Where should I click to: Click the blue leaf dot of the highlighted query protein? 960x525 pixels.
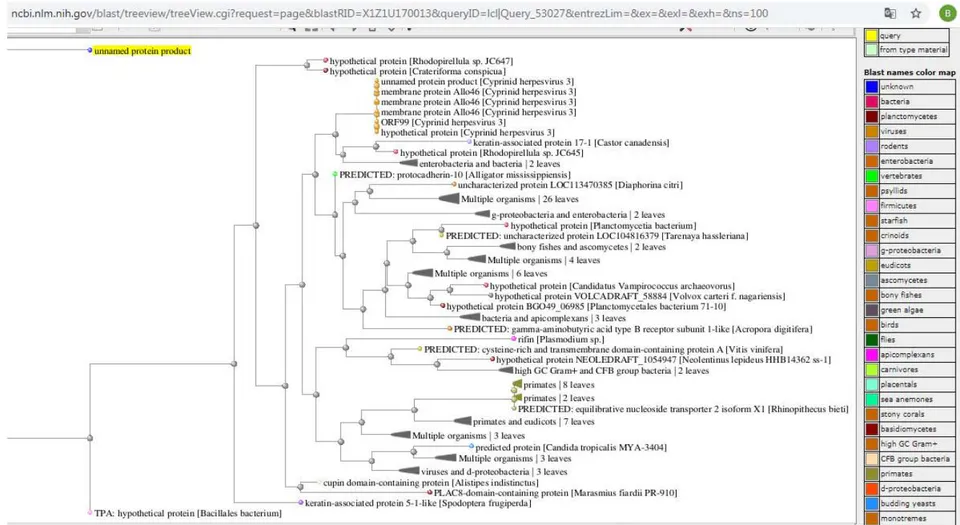pos(89,51)
